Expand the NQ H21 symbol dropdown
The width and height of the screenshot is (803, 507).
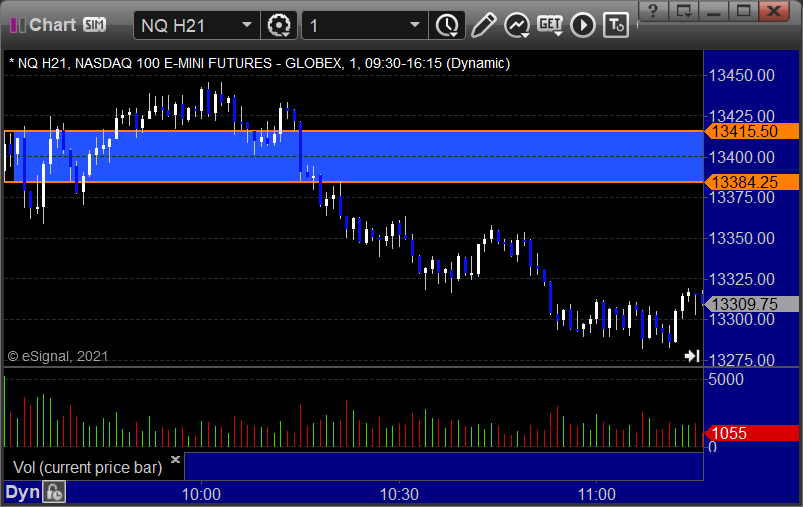[x=247, y=25]
